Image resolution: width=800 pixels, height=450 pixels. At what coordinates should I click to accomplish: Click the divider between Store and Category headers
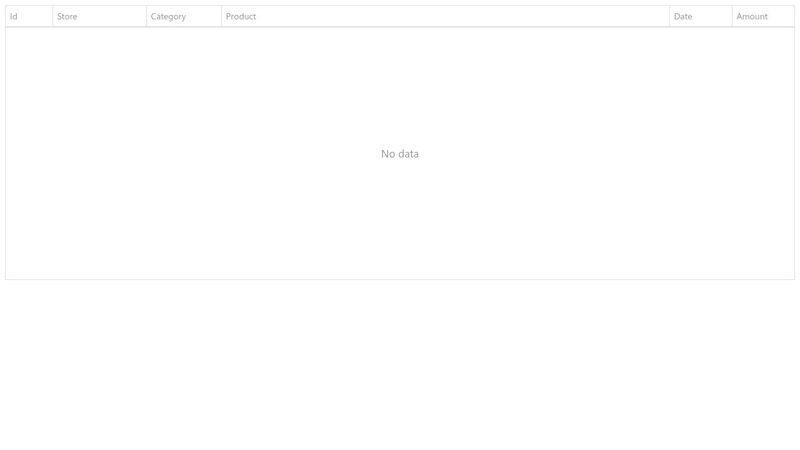click(146, 16)
